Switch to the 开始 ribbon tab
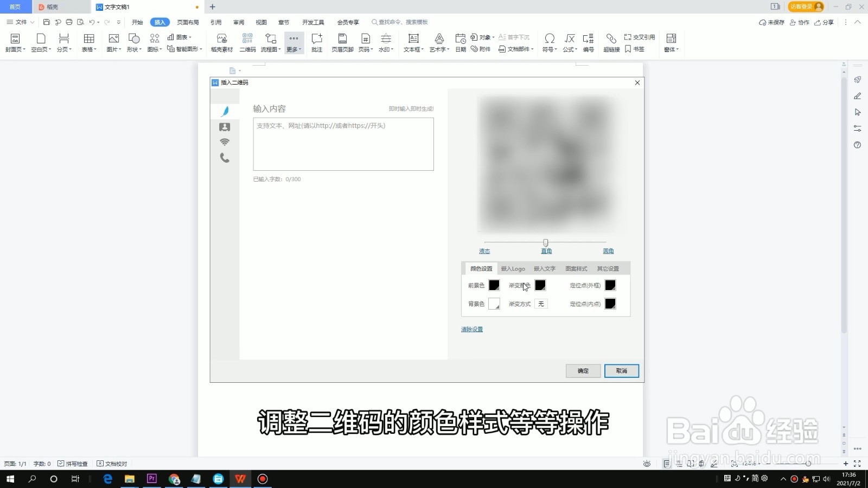The image size is (868, 488). [x=137, y=22]
